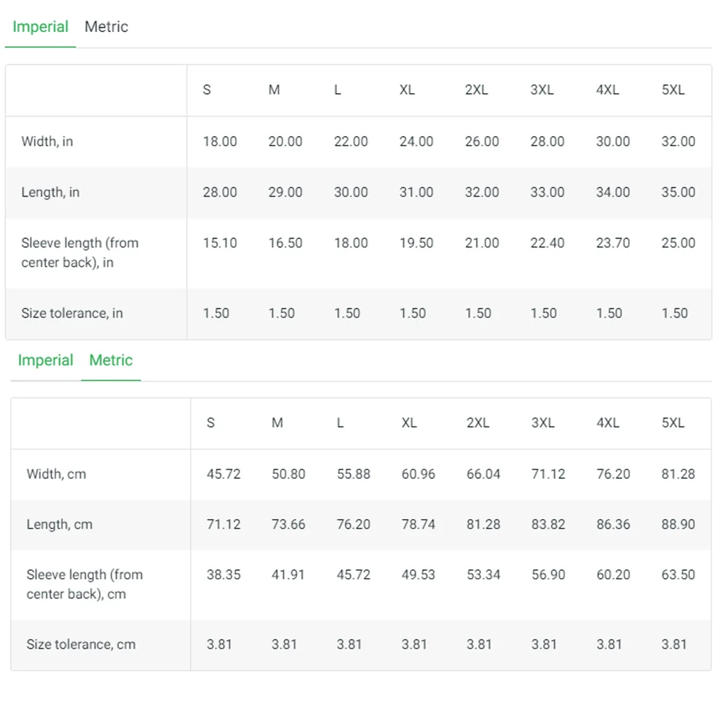
Task: Click the 88.90 length cell for 5XL
Action: pyautogui.click(x=678, y=524)
